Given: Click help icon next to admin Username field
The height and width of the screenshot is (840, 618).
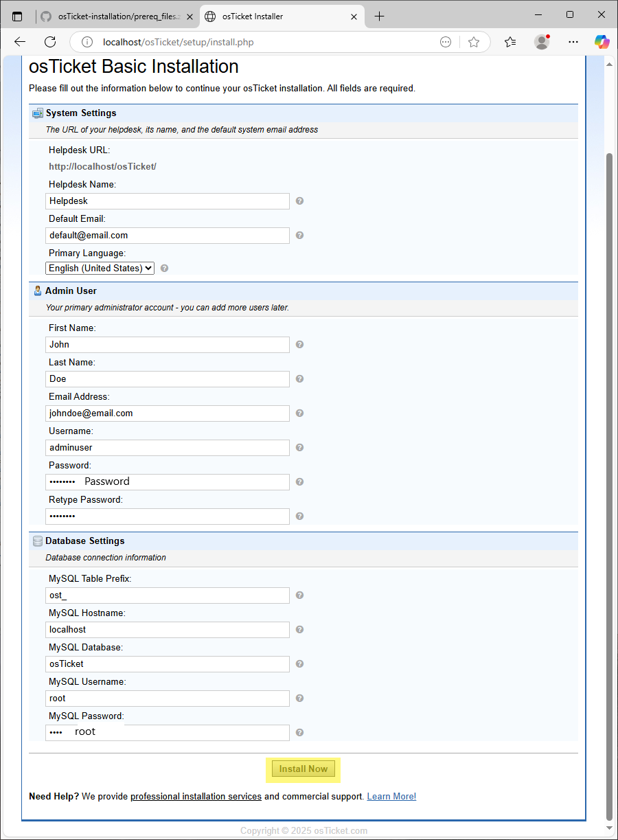Looking at the screenshot, I should (299, 448).
